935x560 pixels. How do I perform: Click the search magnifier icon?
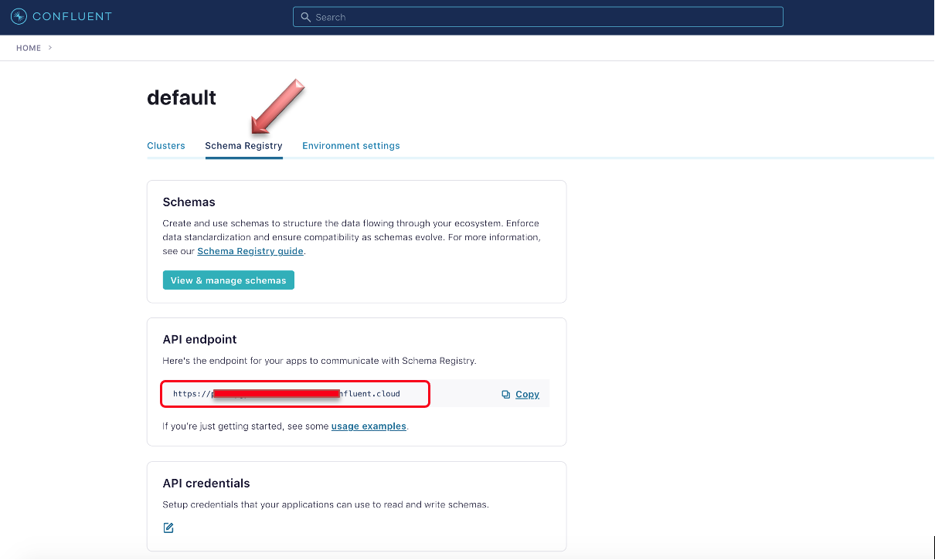pyautogui.click(x=306, y=17)
